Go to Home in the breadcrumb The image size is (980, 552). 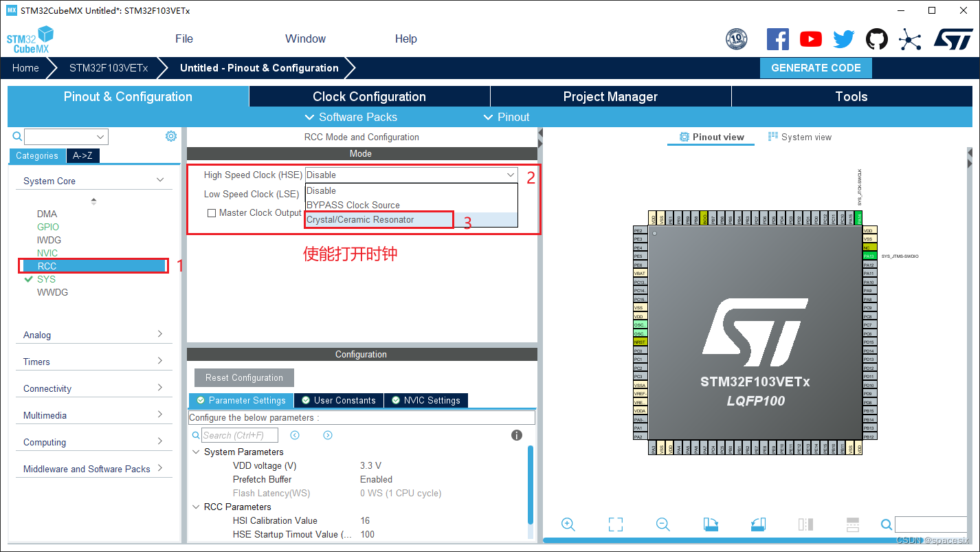[x=25, y=68]
